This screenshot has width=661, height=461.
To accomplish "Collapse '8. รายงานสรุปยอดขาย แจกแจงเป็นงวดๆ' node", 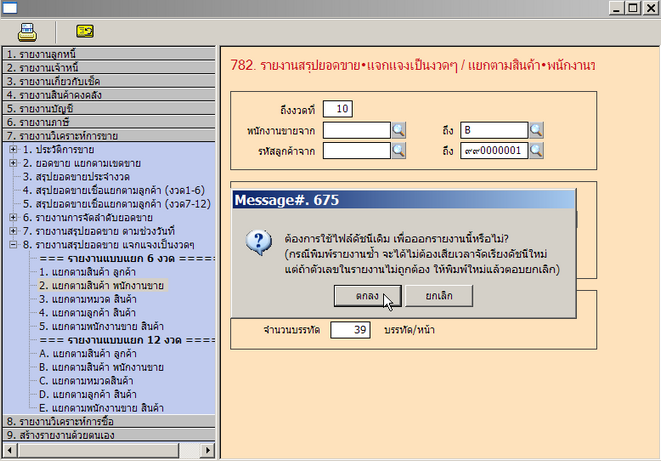I will 12,245.
